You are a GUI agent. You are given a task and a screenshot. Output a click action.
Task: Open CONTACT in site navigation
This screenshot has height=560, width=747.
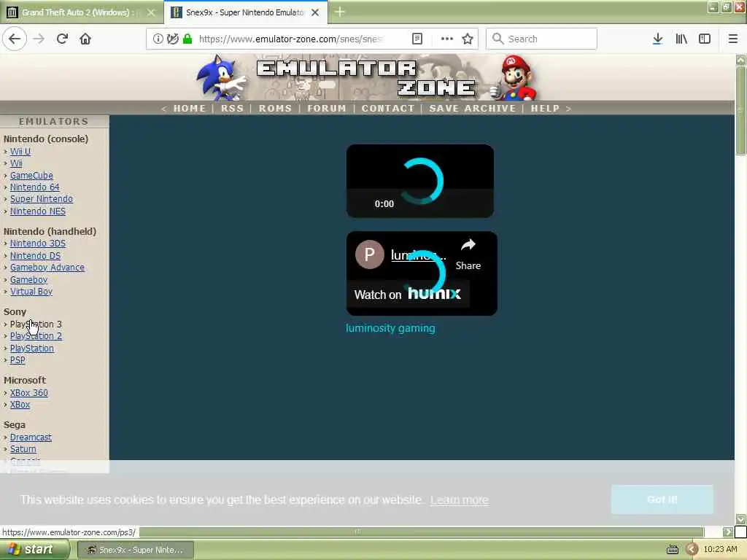tap(388, 108)
